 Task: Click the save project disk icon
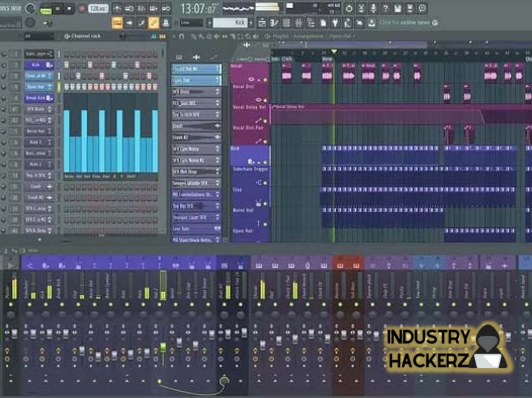point(397,8)
